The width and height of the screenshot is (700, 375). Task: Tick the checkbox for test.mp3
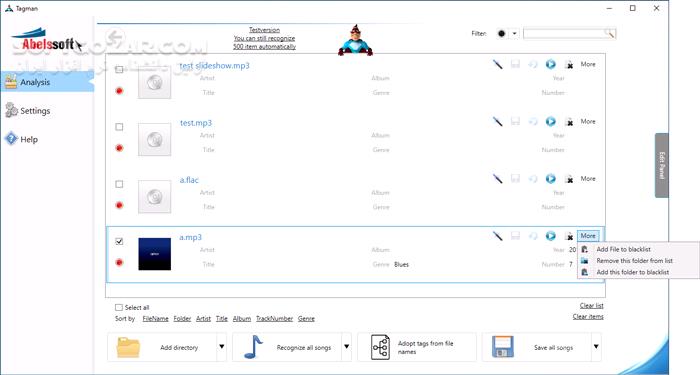click(119, 127)
